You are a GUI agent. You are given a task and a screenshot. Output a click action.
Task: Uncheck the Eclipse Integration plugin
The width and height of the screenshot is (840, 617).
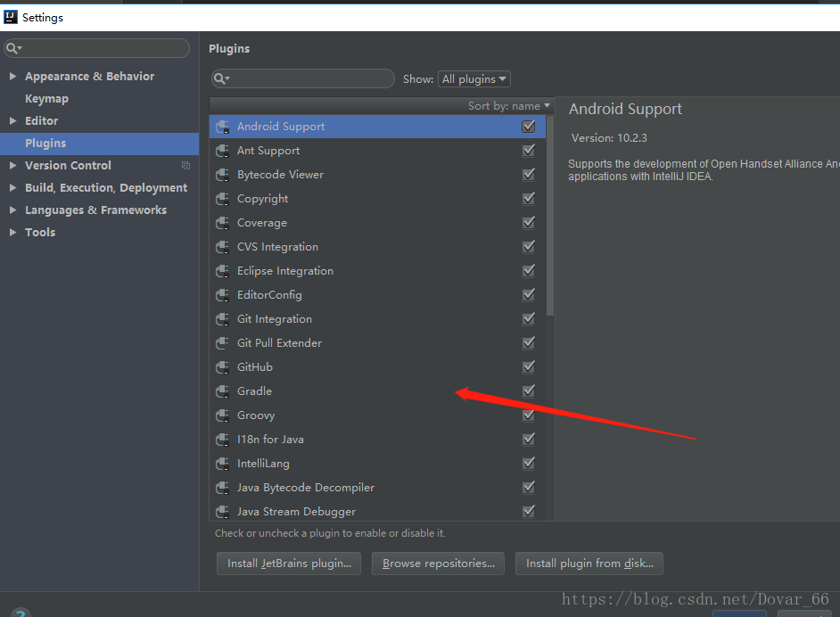[x=528, y=271]
